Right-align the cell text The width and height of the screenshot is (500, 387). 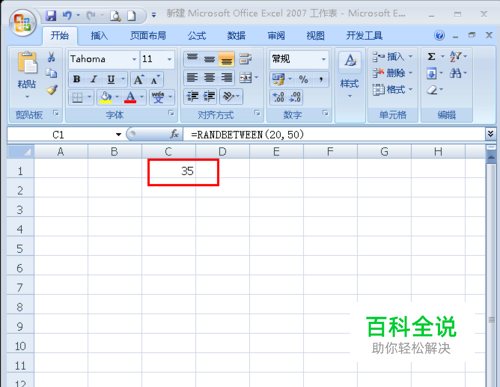[227, 78]
